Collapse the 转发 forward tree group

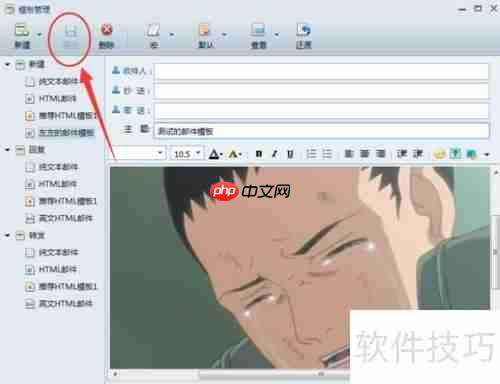tap(7, 235)
